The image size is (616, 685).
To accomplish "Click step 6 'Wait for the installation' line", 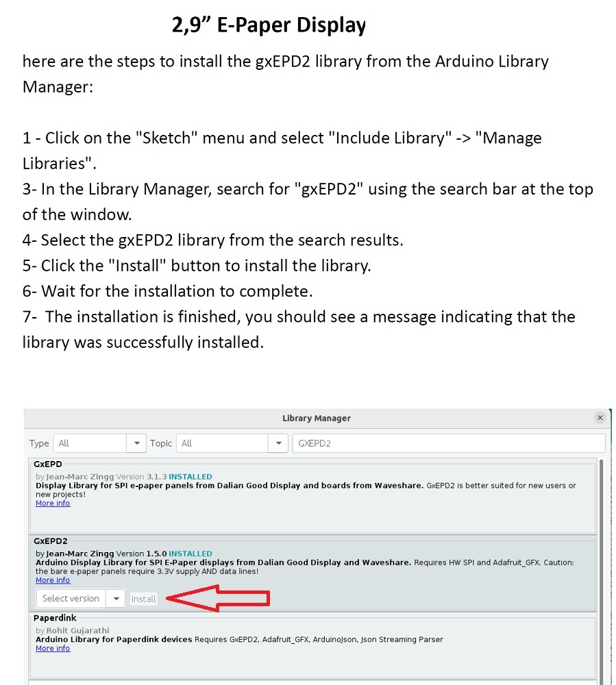I will pyautogui.click(x=168, y=291).
